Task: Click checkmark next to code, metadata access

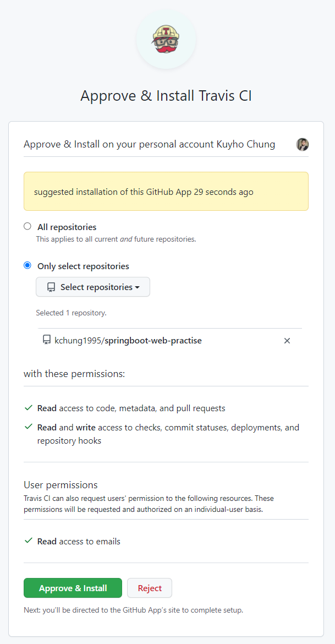Action: (x=29, y=408)
